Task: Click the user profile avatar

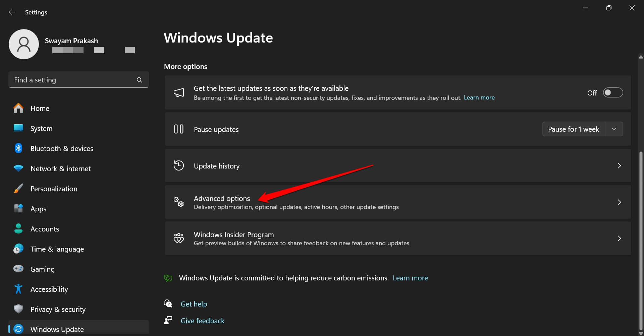Action: [24, 44]
